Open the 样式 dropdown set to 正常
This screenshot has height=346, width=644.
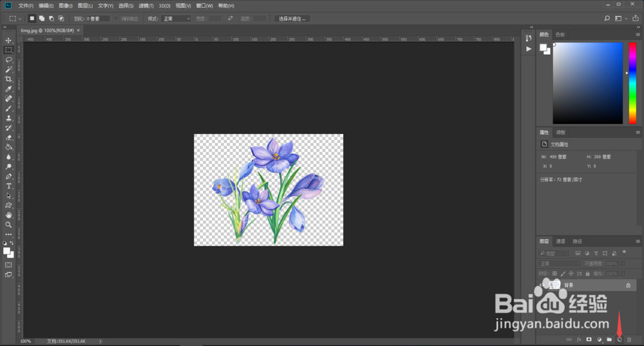coord(176,19)
